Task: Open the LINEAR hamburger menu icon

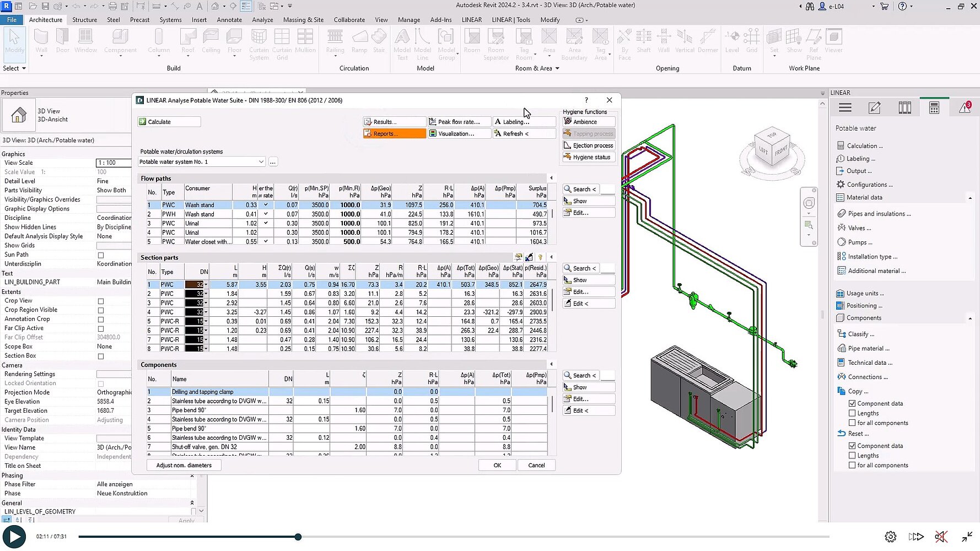Action: point(845,108)
